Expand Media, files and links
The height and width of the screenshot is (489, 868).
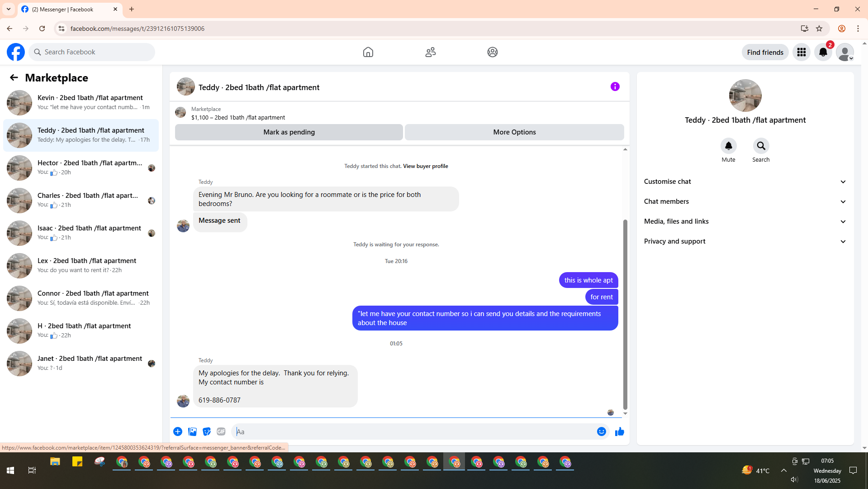coord(745,221)
